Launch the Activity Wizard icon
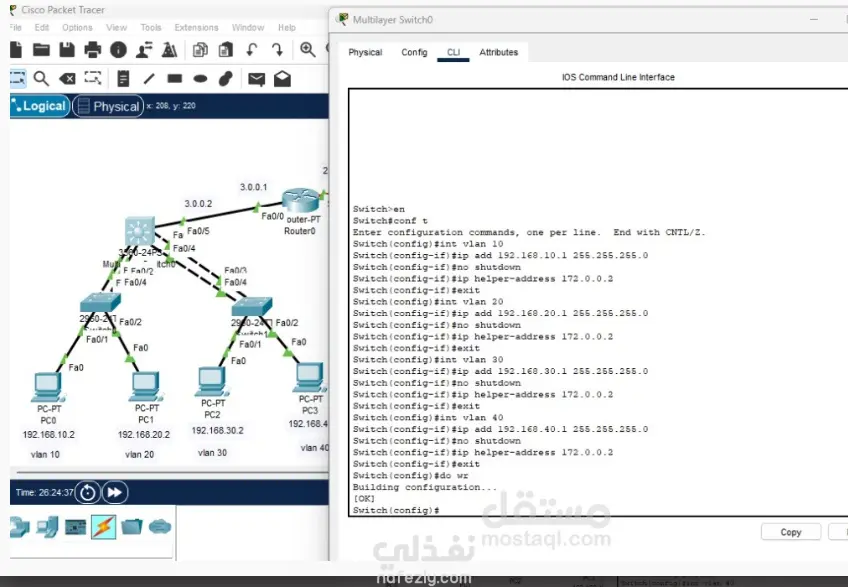Screen dimensions: 848x587 pyautogui.click(x=169, y=50)
